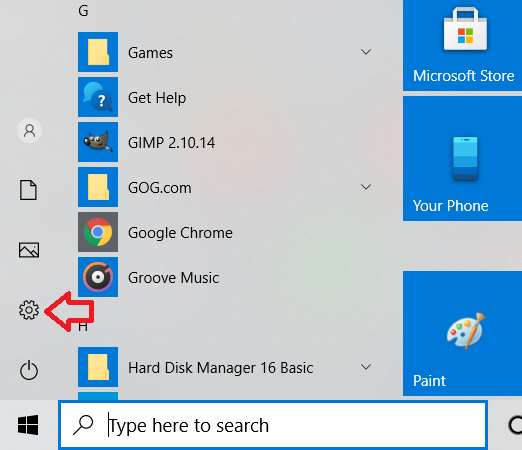The height and width of the screenshot is (450, 522).
Task: Select the letter G section header
Action: click(x=83, y=11)
